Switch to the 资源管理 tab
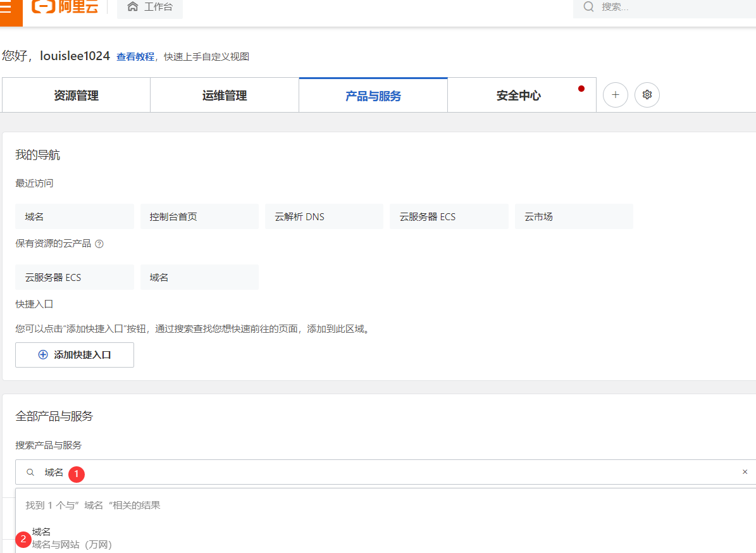756x553 pixels. [76, 96]
